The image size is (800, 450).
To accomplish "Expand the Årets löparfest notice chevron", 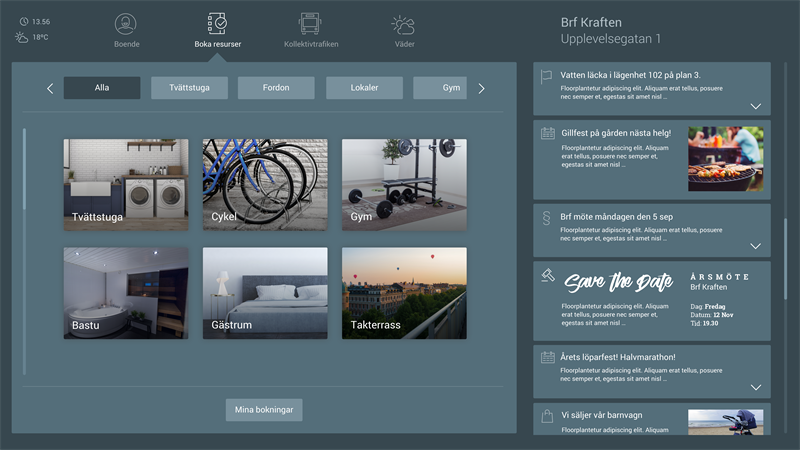I will point(756,387).
